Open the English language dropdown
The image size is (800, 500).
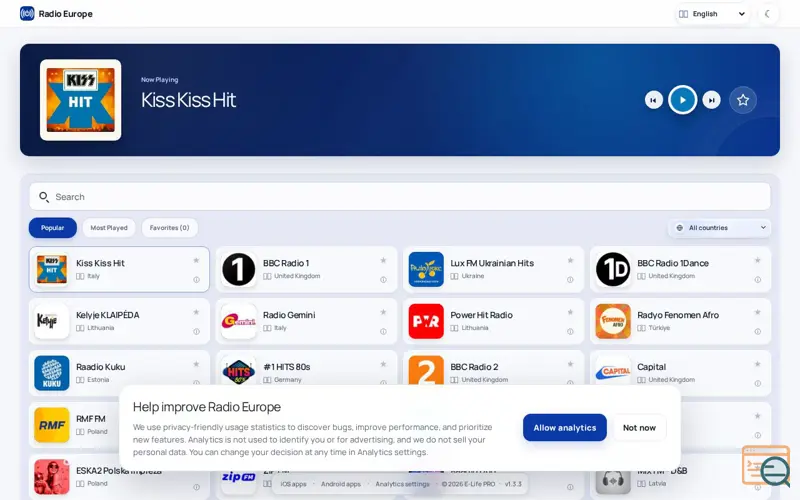tap(712, 14)
